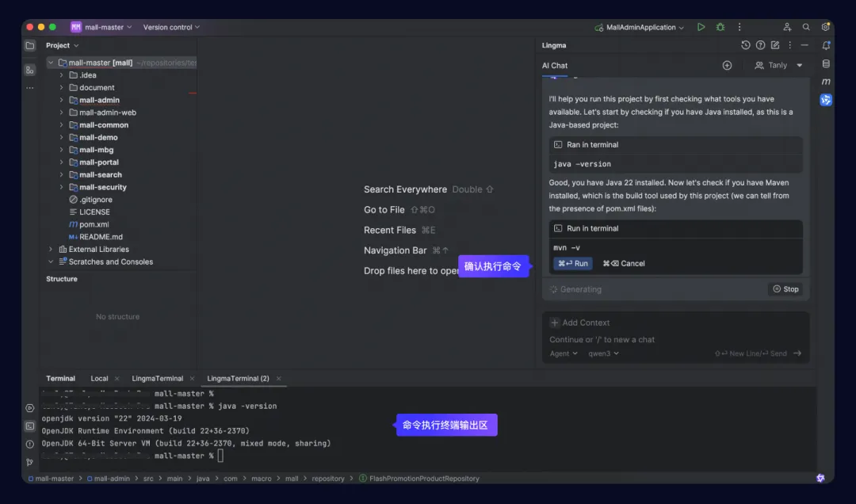This screenshot has width=856, height=504.
Task: Stop the generating response
Action: [x=785, y=289]
